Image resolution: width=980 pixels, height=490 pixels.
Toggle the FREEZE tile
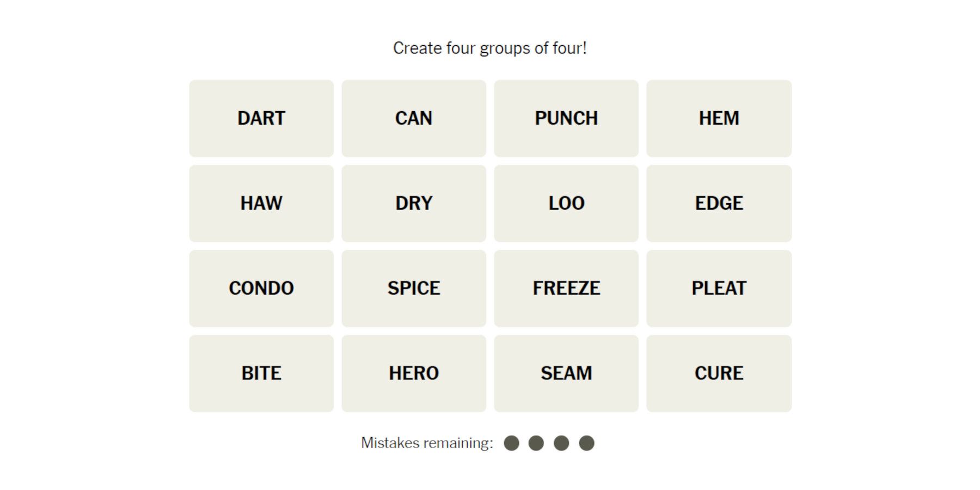pos(566,288)
